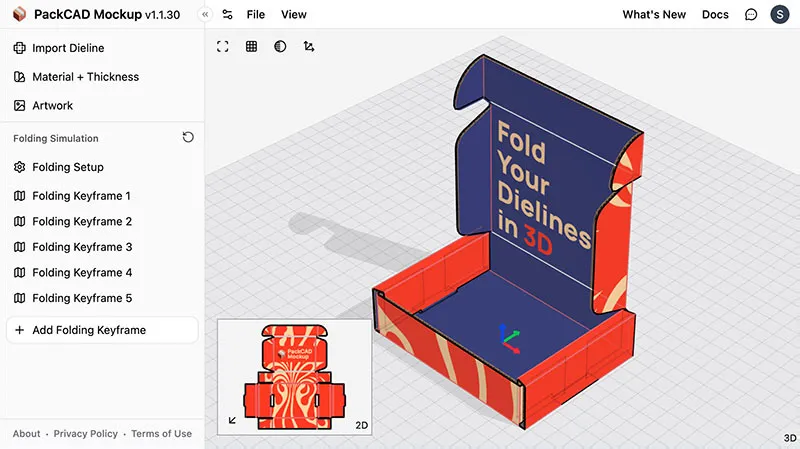Reset the folding simulation with the circular arrow
This screenshot has height=449, width=800.
[188, 137]
